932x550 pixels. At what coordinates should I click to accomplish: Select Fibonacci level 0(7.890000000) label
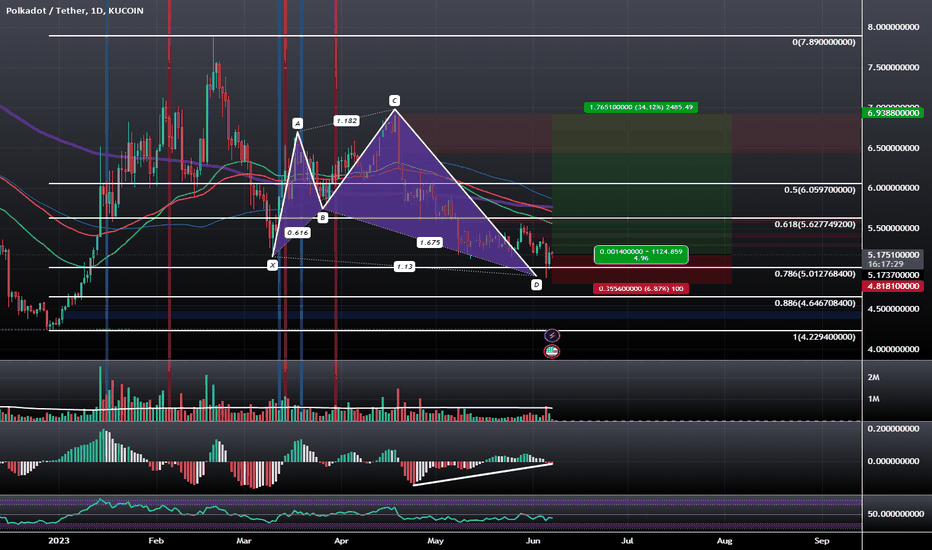pyautogui.click(x=823, y=42)
